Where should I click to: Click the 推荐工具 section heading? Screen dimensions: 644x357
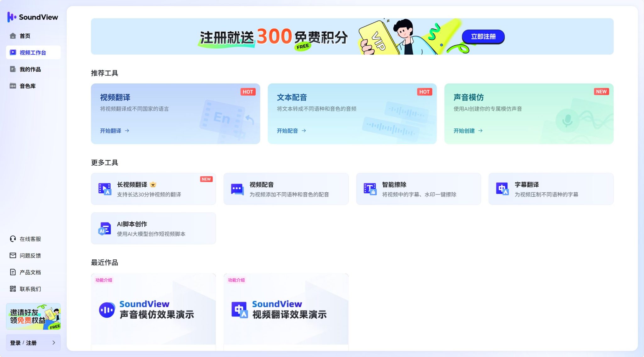point(104,73)
